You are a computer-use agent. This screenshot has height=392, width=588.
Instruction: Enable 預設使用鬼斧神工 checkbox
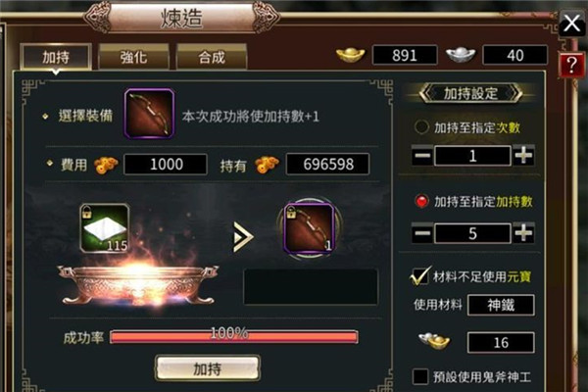pos(420,376)
